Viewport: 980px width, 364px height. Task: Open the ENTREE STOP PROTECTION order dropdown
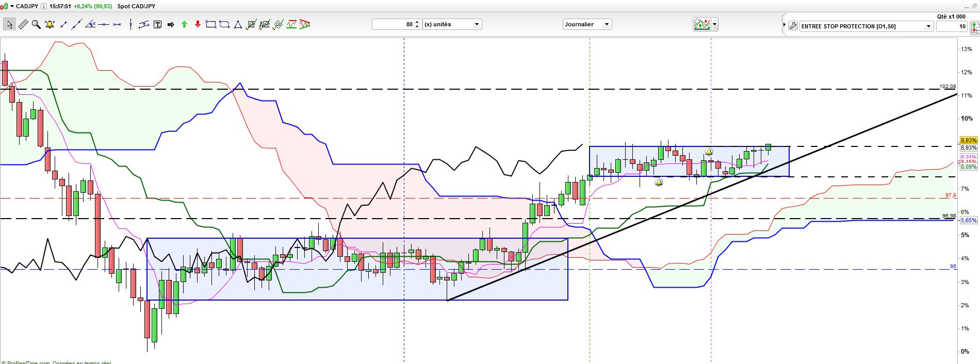(867, 26)
